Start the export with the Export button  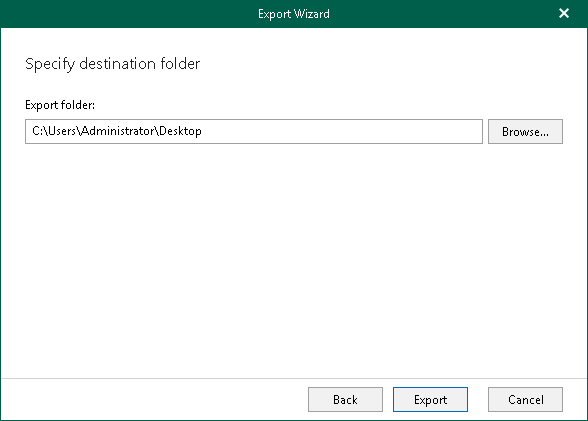coord(430,400)
